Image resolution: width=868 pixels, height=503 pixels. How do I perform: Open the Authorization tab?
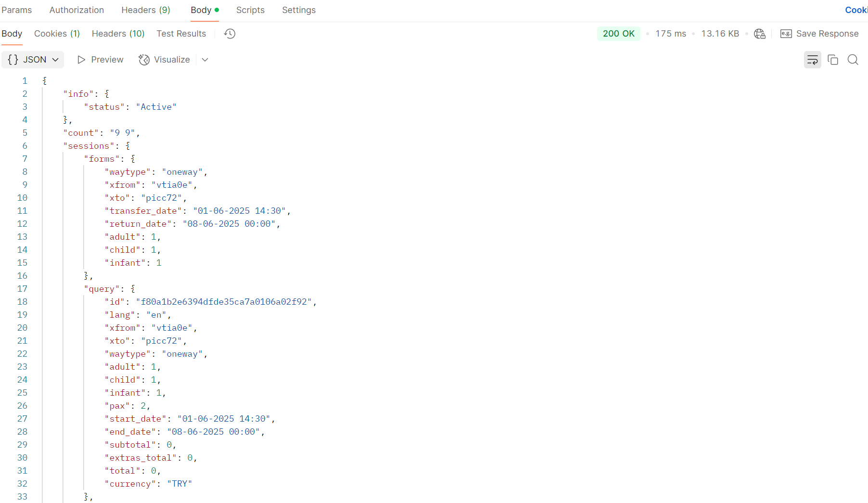(77, 10)
